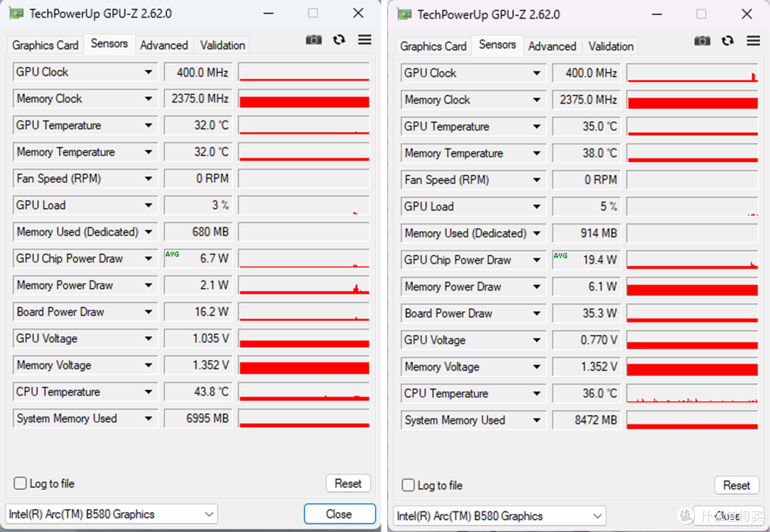Viewport: 770px width, 532px height.
Task: Expand Board Power Draw dropdown in right window
Action: pos(537,314)
